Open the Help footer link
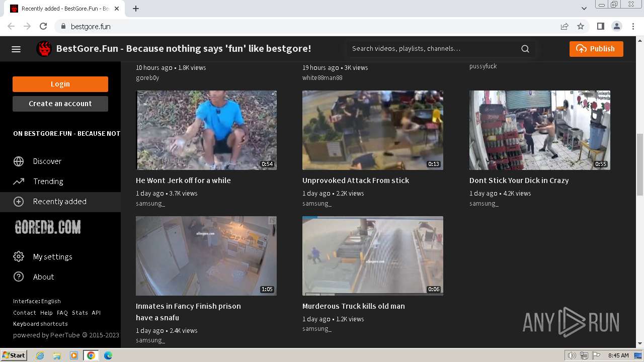Viewport: 644px width, 362px height. [46, 313]
